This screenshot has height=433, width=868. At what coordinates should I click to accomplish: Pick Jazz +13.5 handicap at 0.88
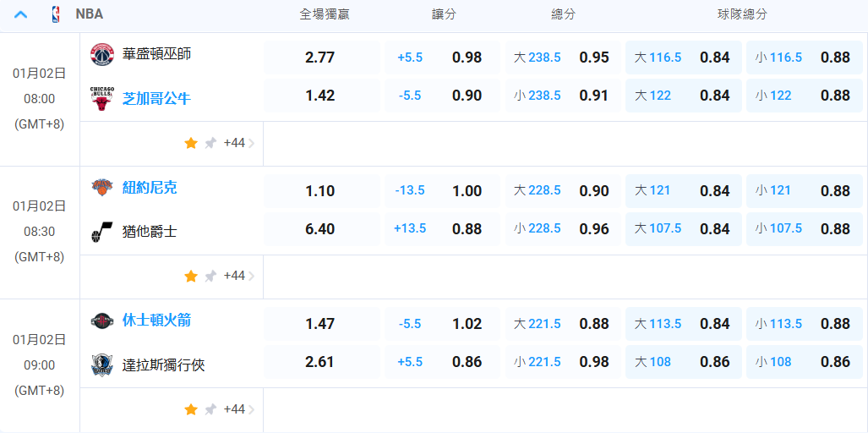(442, 229)
